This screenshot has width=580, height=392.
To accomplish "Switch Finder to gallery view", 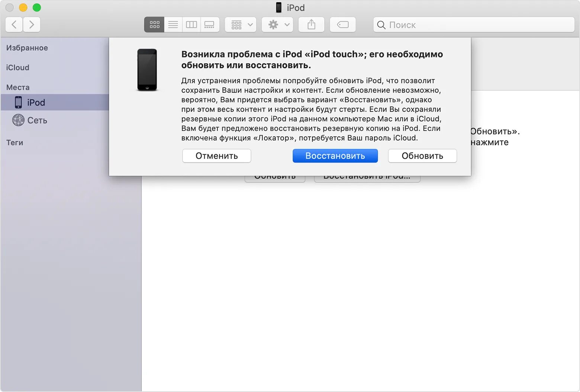I will coord(210,25).
